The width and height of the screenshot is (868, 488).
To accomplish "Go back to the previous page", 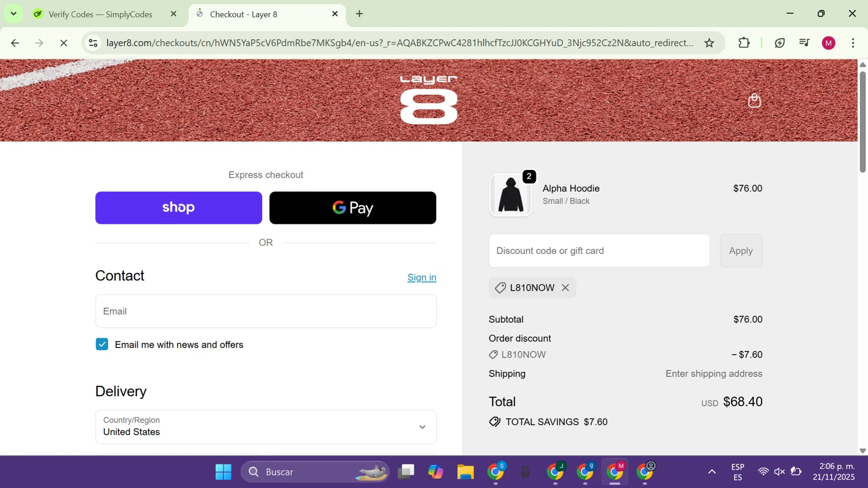I will click(x=15, y=43).
